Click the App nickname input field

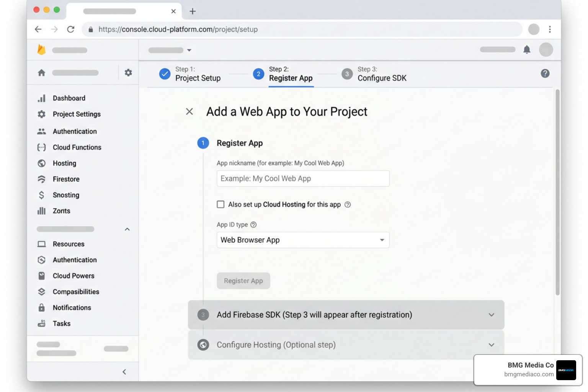tap(303, 178)
